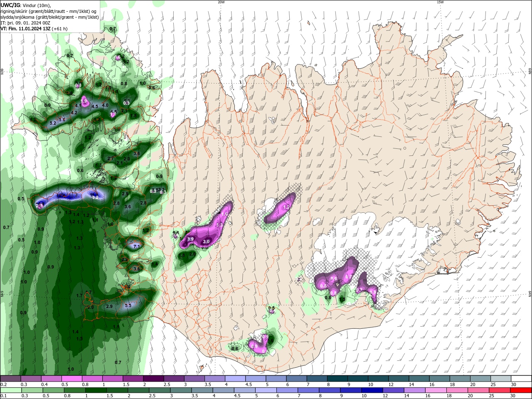Click the 3.0 snowfall value on map

pyautogui.click(x=206, y=241)
